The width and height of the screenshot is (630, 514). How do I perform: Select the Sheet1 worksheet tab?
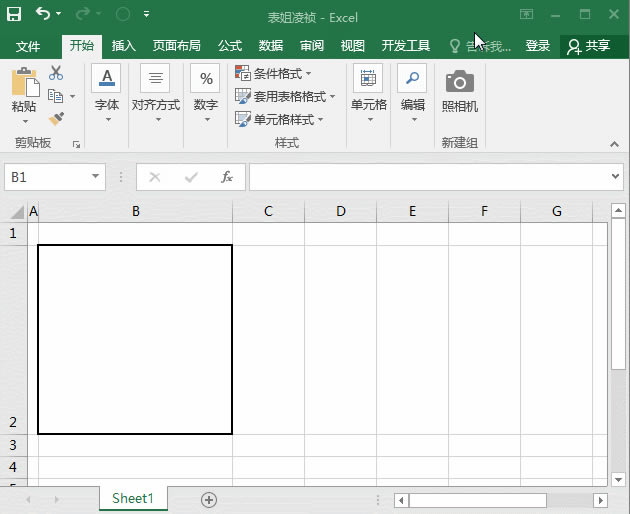point(133,498)
